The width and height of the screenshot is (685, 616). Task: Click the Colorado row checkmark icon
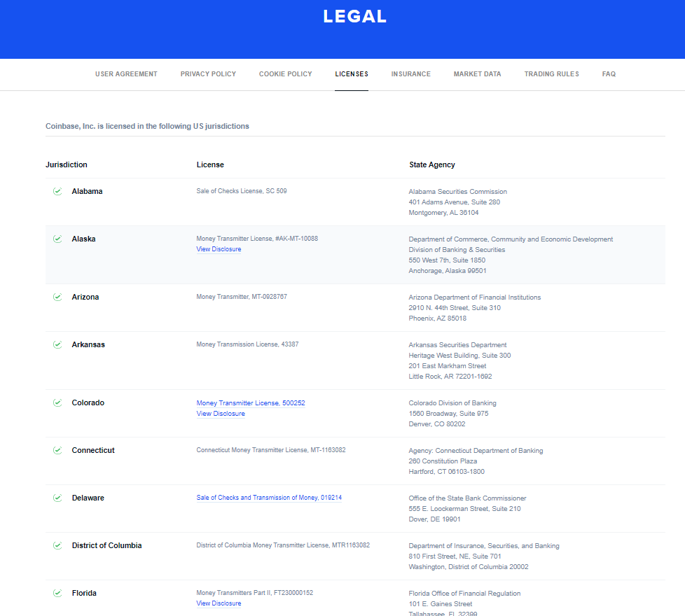57,402
